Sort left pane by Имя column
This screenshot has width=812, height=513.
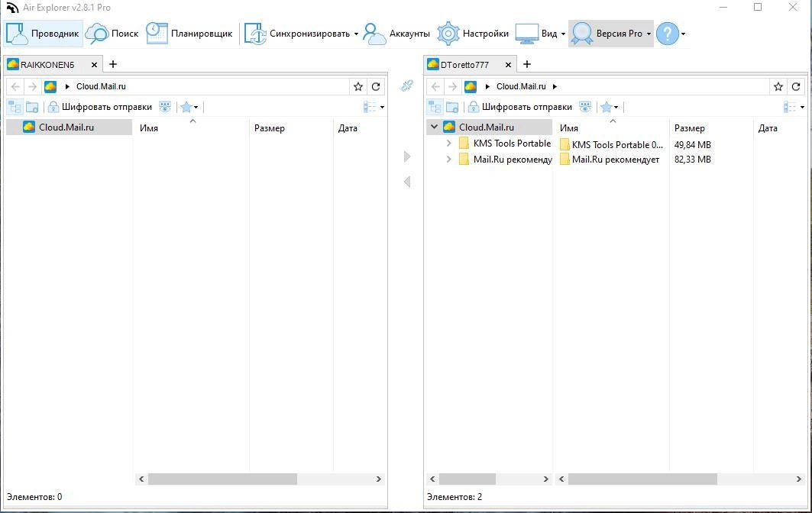point(149,127)
